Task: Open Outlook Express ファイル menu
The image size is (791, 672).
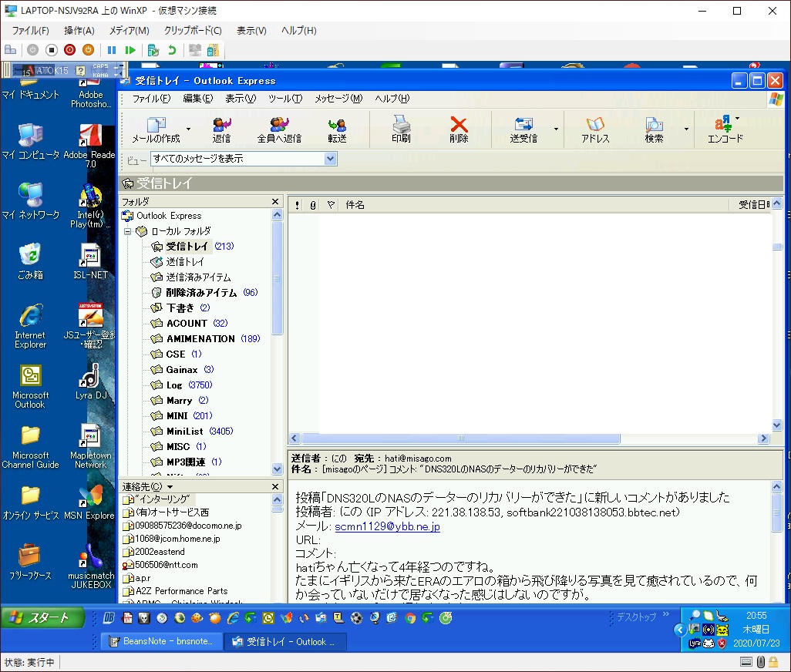Action: (x=151, y=99)
